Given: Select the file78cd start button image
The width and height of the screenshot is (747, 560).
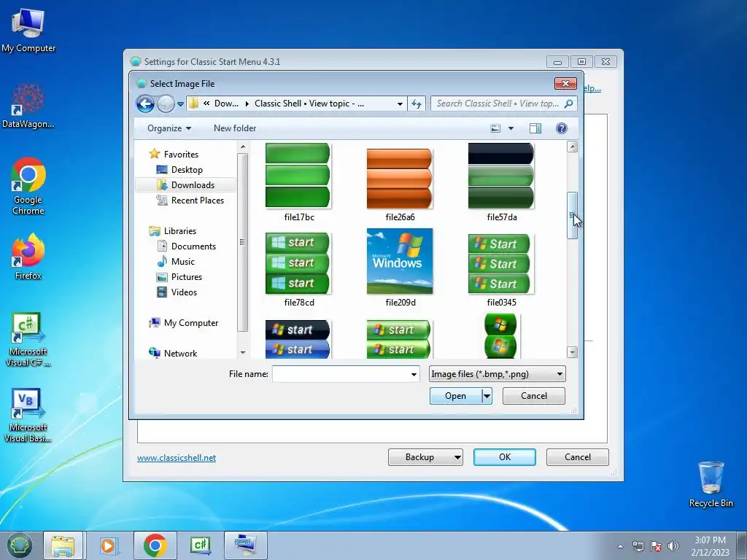Looking at the screenshot, I should 298,262.
